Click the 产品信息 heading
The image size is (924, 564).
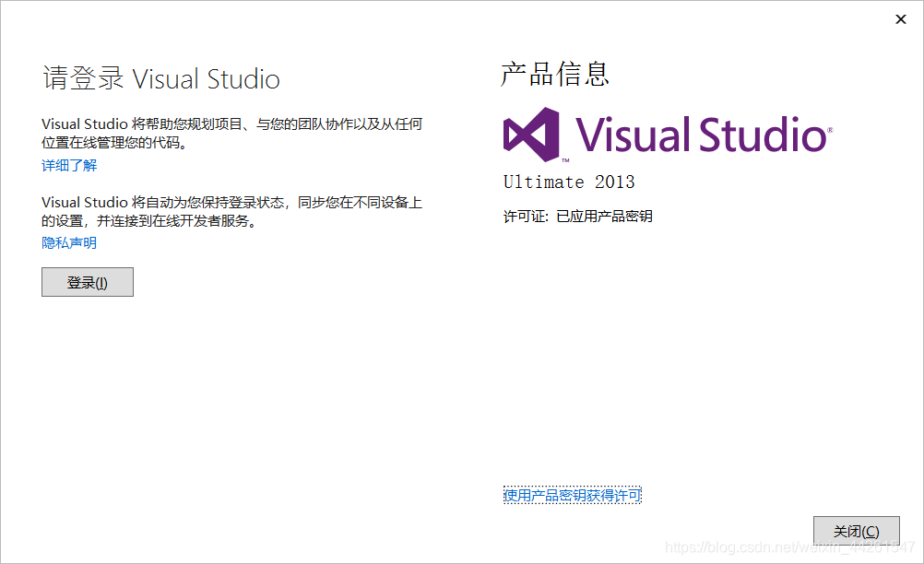[x=554, y=74]
